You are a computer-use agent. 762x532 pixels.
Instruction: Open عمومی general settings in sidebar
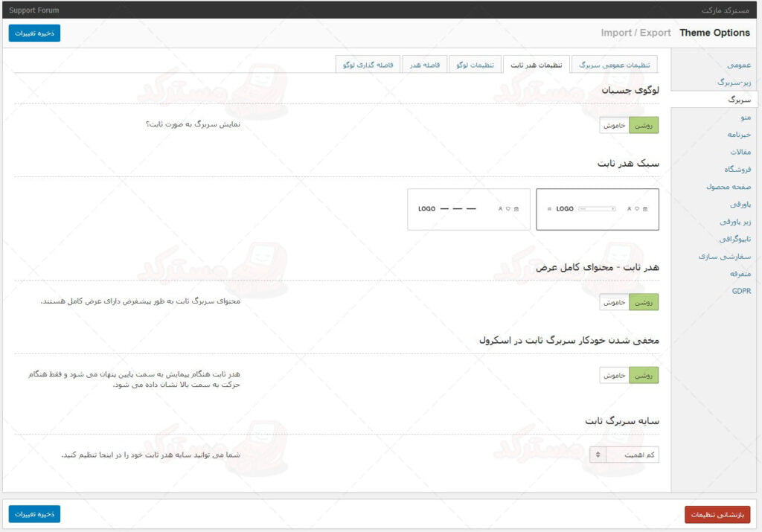(x=738, y=65)
